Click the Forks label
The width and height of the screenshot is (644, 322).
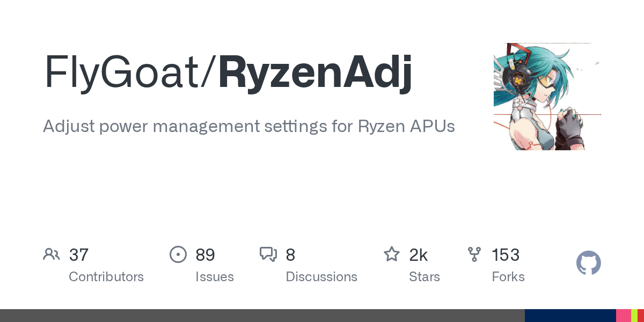pos(508,277)
